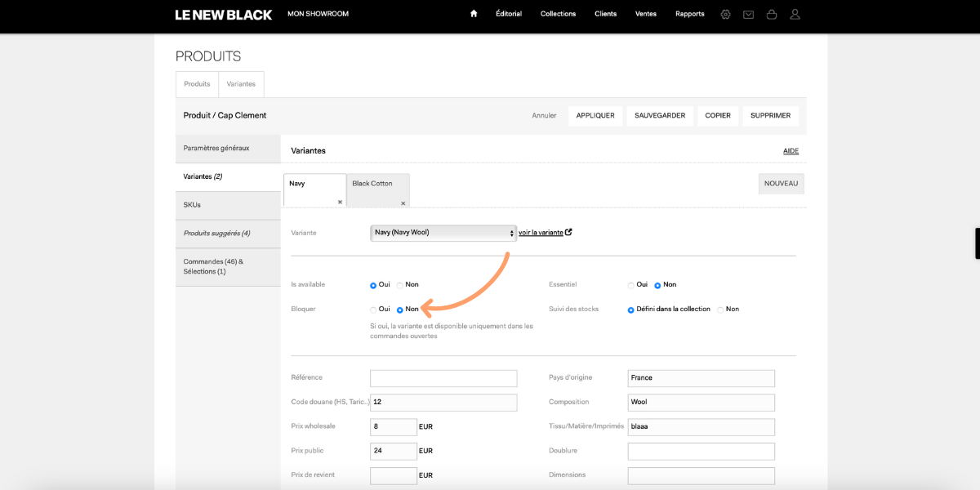Set Essentiel to Oui
980x490 pixels.
(630, 285)
